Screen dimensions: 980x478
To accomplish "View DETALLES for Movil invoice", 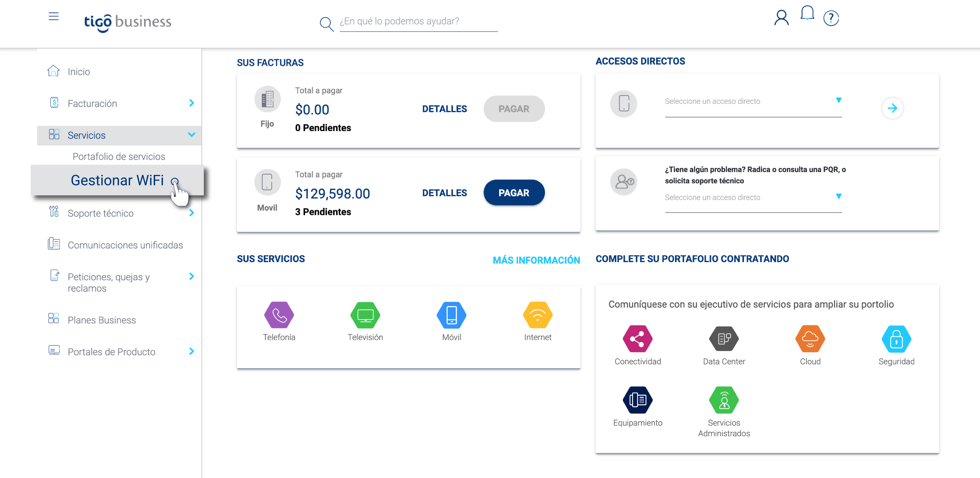I will (444, 193).
